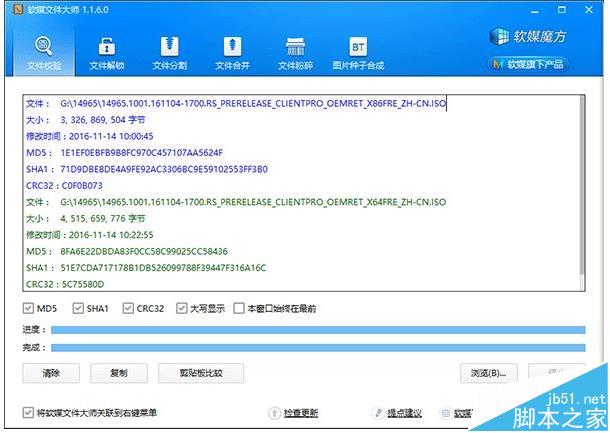Click the CRC32 value C0F0B073

[x=82, y=186]
